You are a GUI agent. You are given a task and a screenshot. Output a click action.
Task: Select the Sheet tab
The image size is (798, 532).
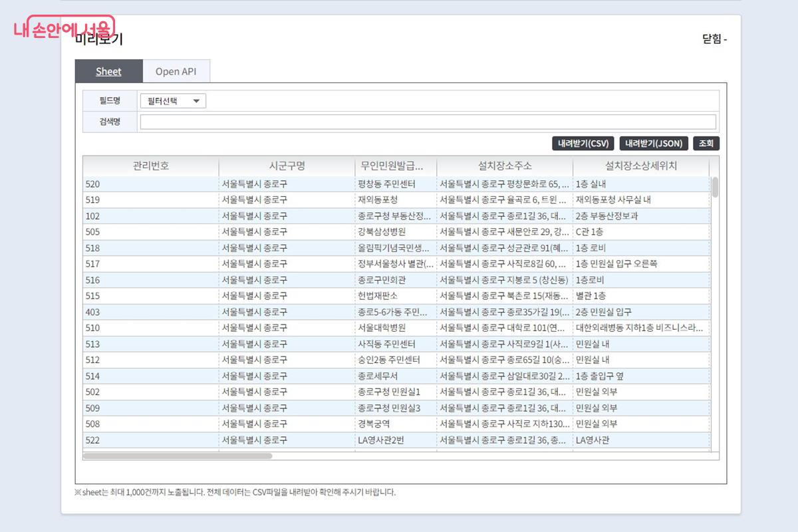click(x=108, y=72)
